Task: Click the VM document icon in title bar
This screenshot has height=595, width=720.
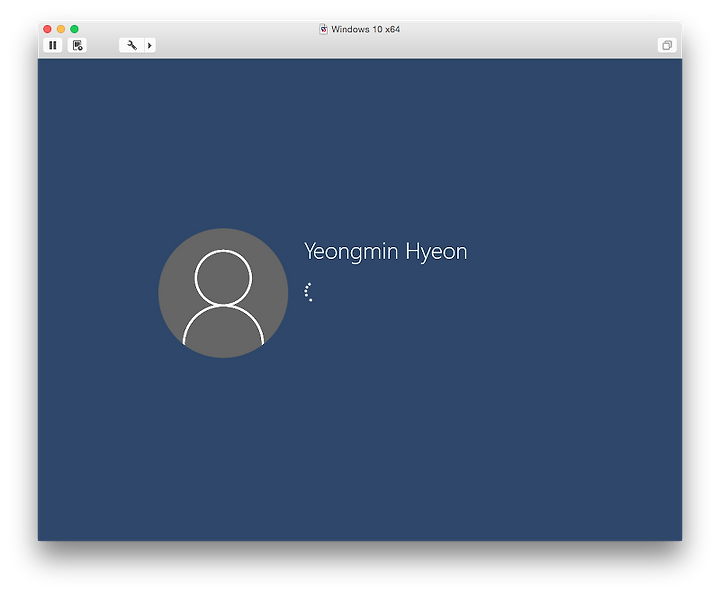Action: tap(324, 29)
